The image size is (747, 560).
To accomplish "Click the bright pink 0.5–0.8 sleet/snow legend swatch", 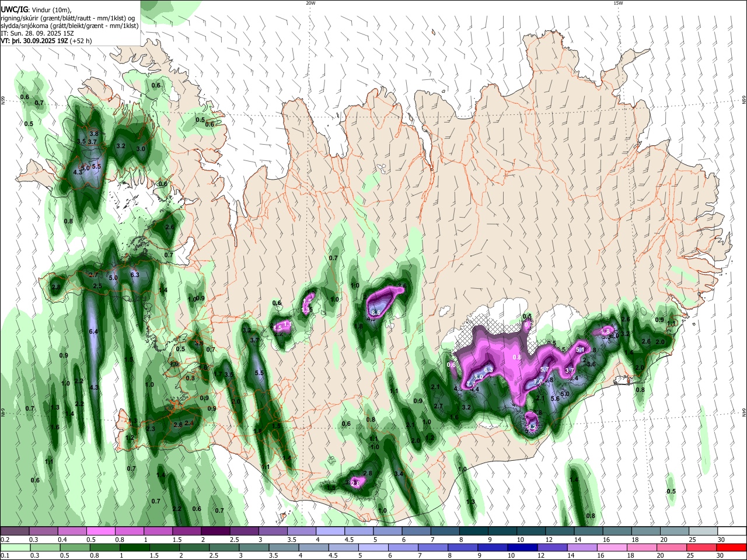I will click(100, 531).
